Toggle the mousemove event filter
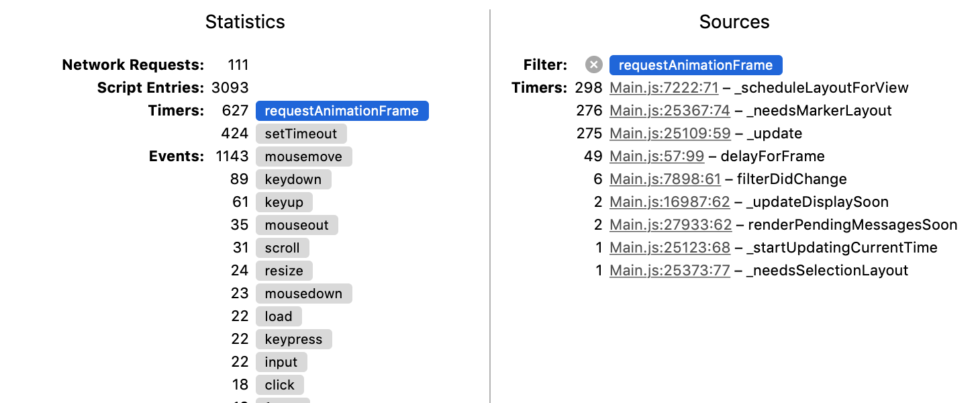 304,156
